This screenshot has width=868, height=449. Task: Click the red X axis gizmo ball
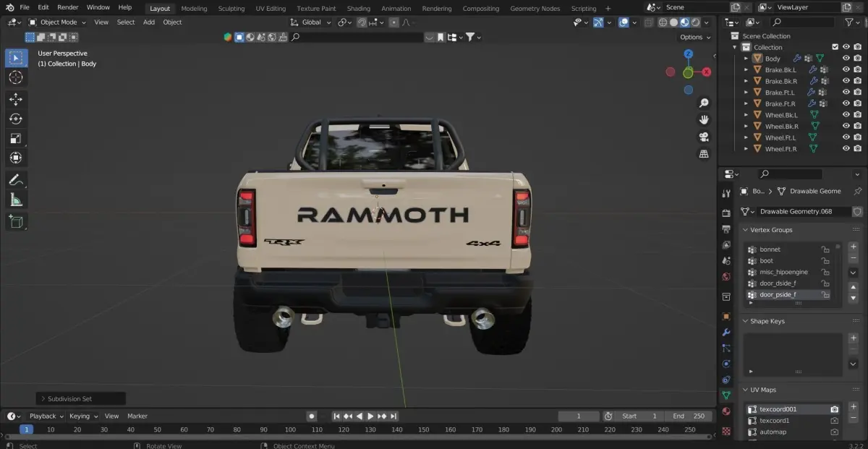[x=707, y=72]
